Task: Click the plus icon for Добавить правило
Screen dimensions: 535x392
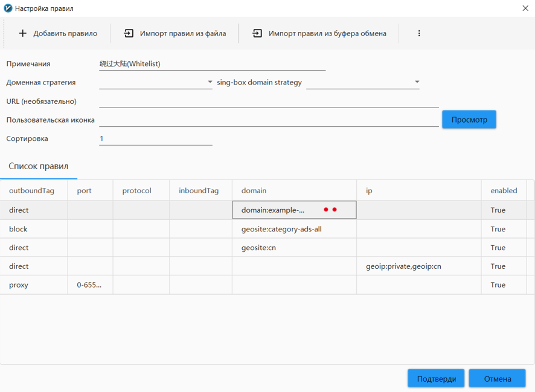Action: (23, 33)
